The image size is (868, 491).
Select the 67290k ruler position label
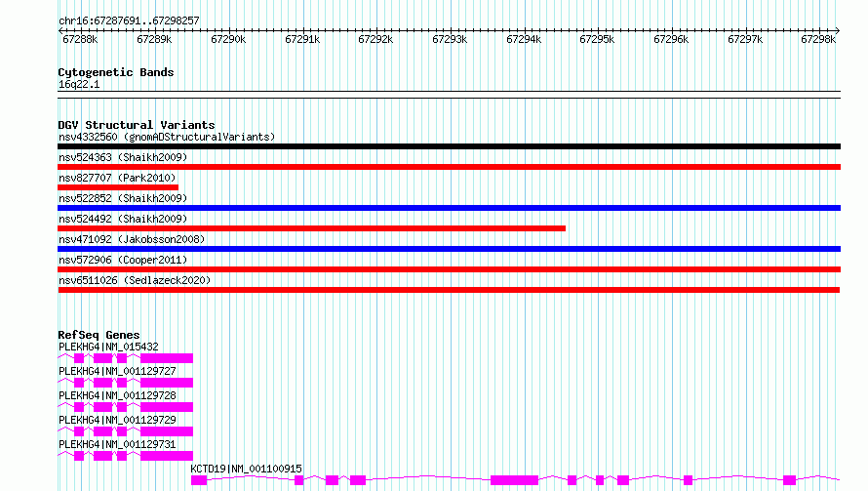click(228, 39)
